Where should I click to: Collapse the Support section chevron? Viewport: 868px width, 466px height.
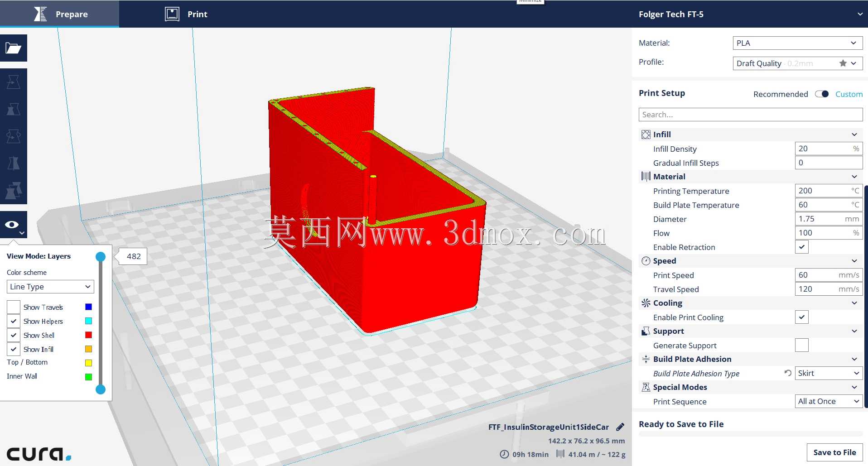(854, 331)
